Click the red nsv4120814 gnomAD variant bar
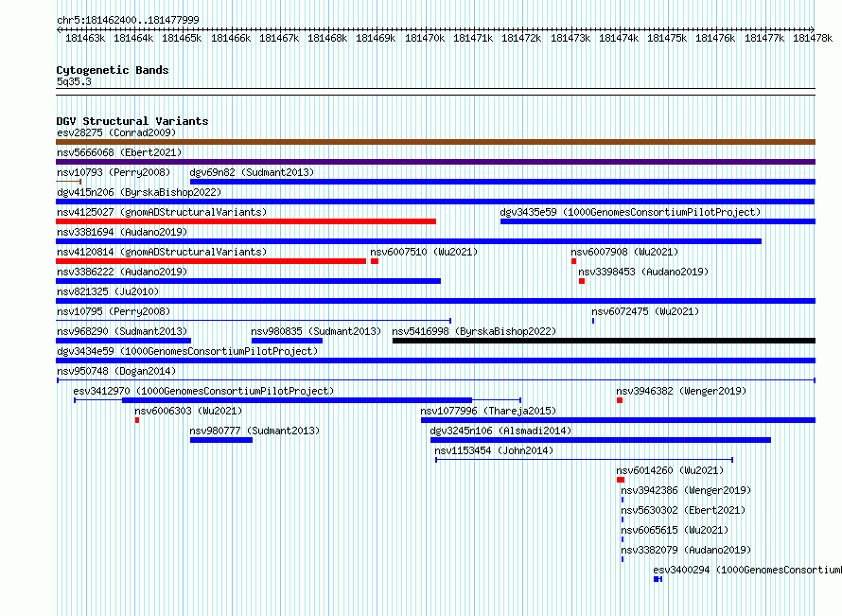Viewport: 842px width, 616px height. (x=211, y=261)
